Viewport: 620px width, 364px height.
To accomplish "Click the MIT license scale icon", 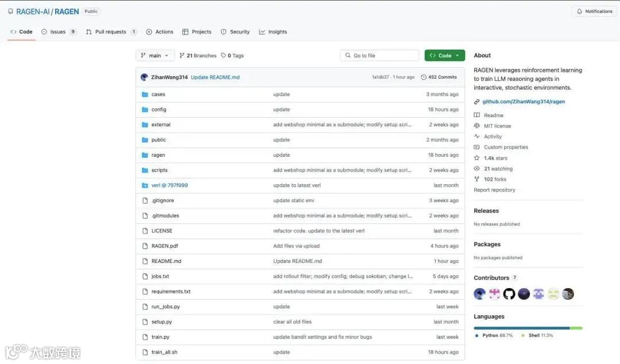I will pyautogui.click(x=476, y=126).
